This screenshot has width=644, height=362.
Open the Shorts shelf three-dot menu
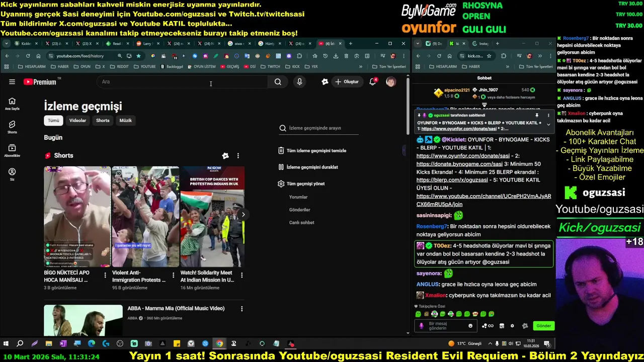[238, 156]
